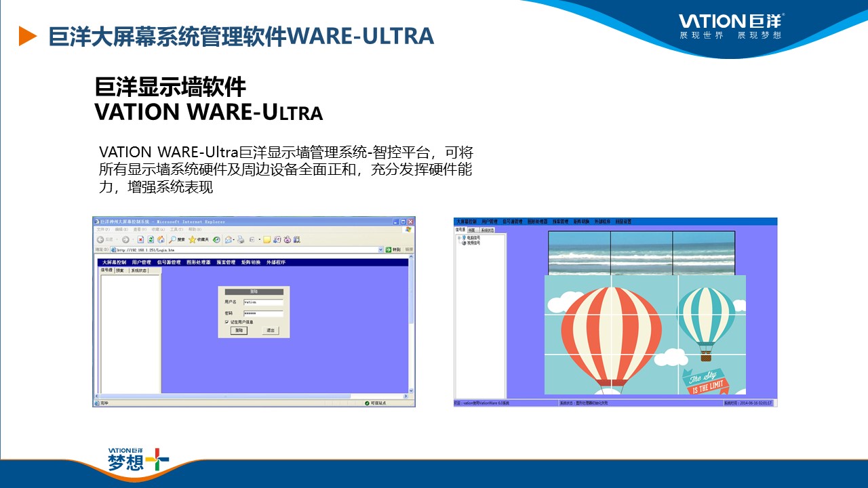The image size is (868, 488).
Task: Switch to 系统状态 tab in left window
Action: (x=138, y=270)
